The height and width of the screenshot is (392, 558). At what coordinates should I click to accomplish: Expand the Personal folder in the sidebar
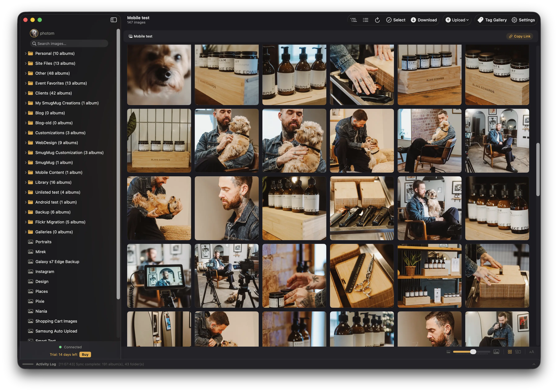pyautogui.click(x=26, y=53)
